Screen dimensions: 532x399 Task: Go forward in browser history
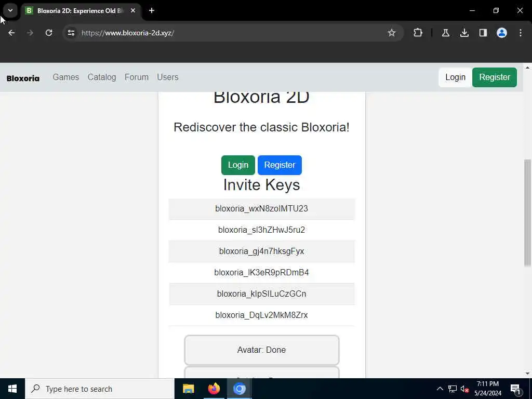coord(30,33)
